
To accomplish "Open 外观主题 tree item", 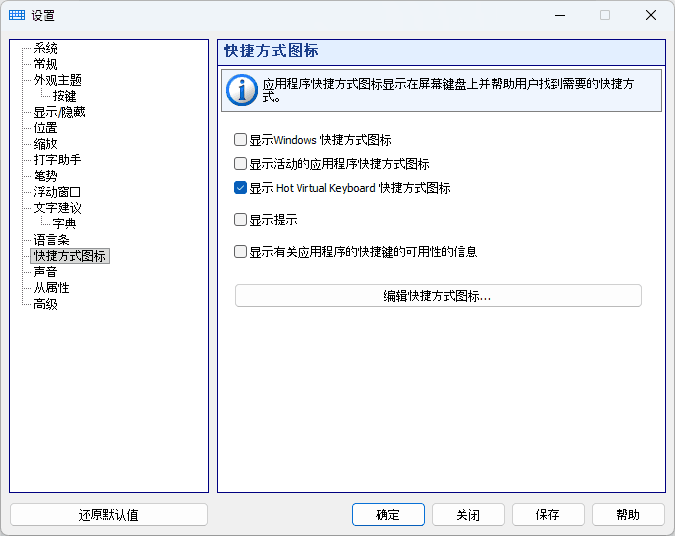I will 58,80.
